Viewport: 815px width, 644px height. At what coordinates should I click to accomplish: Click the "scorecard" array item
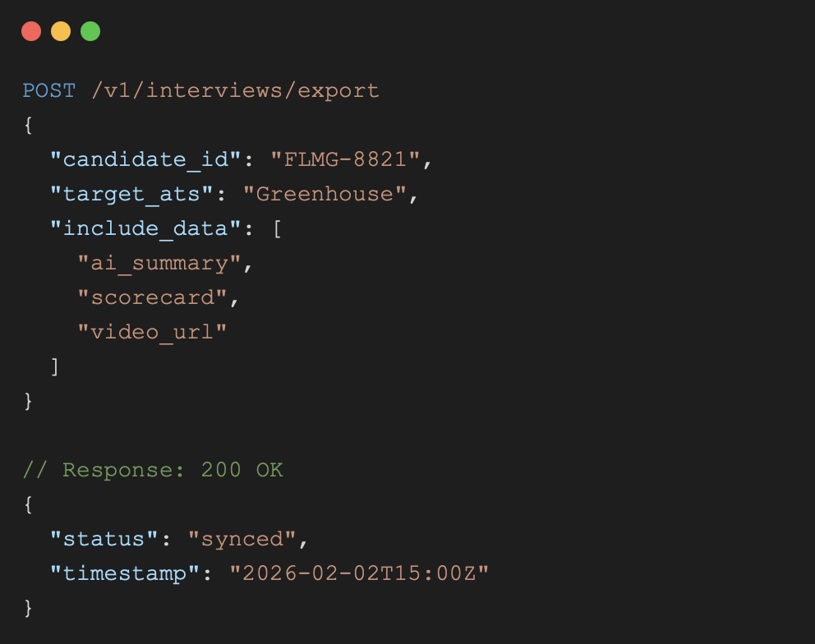pyautogui.click(x=152, y=297)
